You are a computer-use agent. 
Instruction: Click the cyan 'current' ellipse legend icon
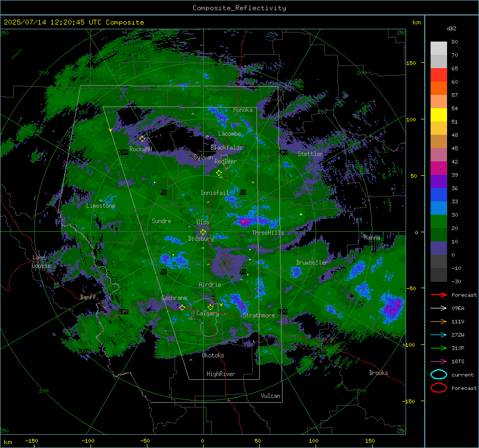click(x=439, y=374)
